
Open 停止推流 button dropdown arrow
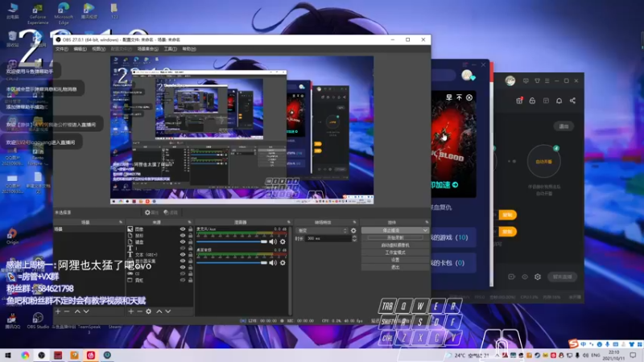coord(425,230)
